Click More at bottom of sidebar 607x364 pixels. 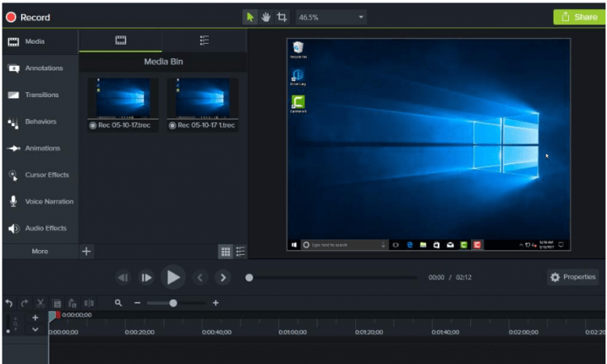pyautogui.click(x=40, y=252)
